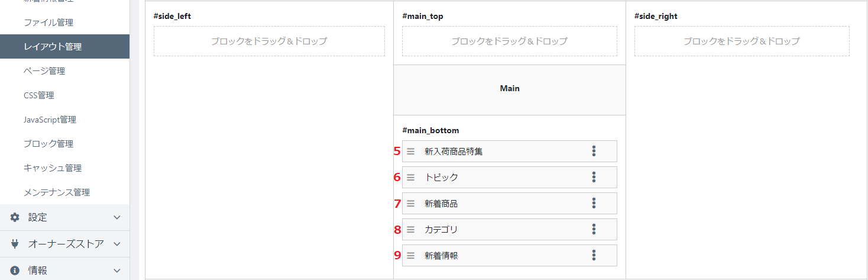Click the drag handle of カテゴリ block

click(410, 230)
